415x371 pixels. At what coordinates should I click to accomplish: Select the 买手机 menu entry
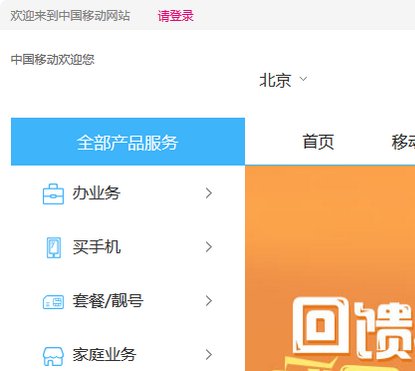[97, 247]
